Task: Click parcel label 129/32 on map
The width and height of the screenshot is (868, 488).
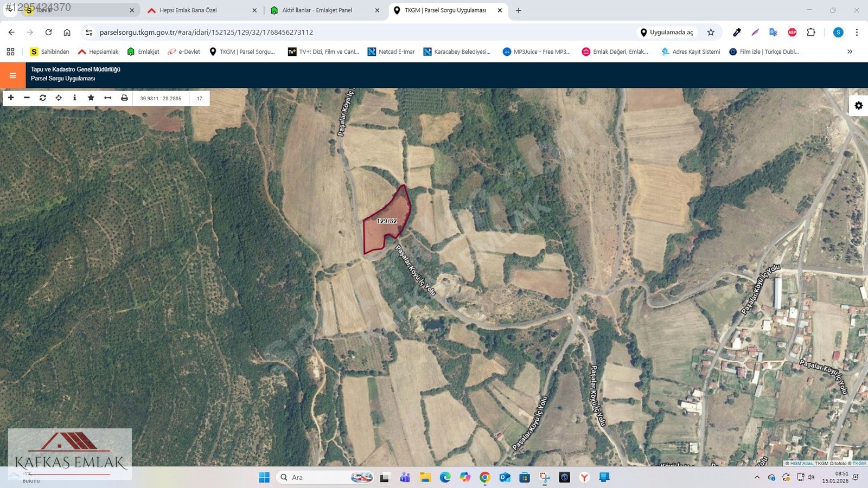Action: [x=387, y=221]
